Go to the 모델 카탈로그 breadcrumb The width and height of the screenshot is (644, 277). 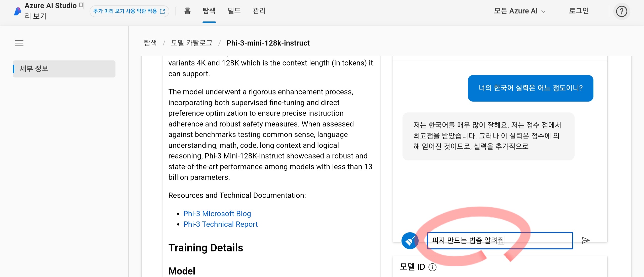point(191,43)
